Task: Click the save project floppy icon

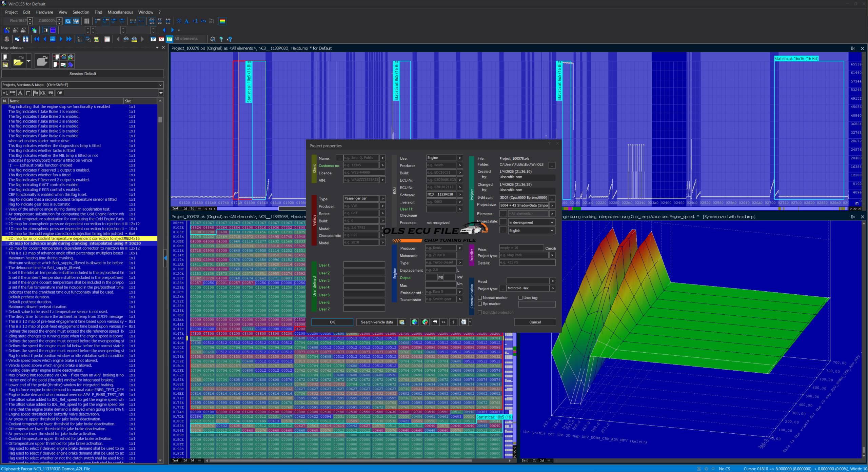Action: pos(5,64)
